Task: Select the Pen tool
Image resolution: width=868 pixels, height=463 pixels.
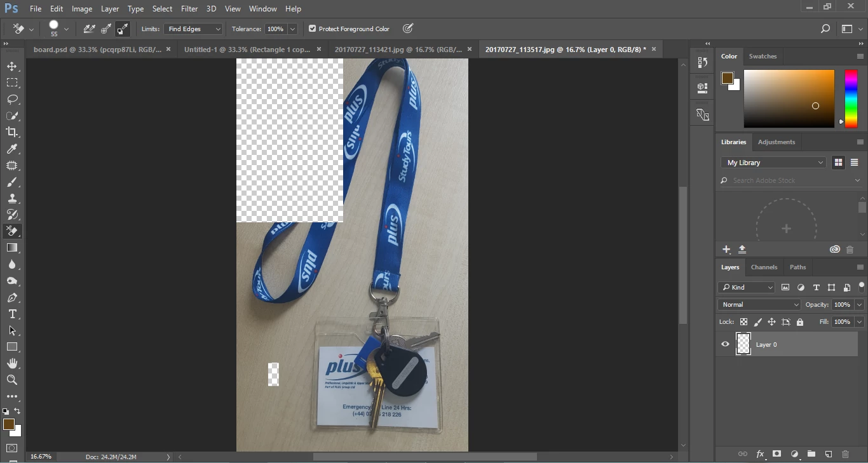Action: coord(12,298)
